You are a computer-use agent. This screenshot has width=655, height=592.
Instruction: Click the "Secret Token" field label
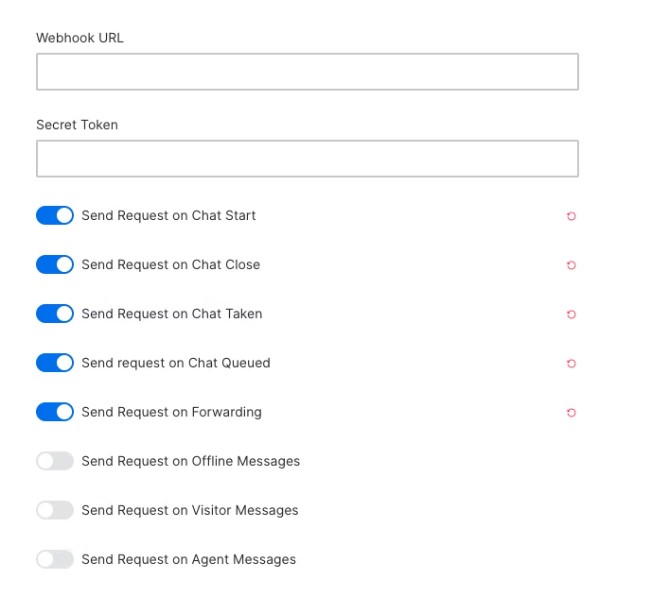tap(77, 125)
